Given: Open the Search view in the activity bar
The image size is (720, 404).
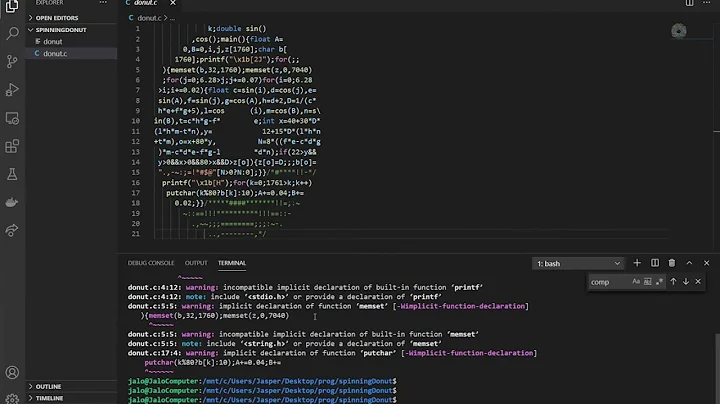Looking at the screenshot, I should point(12,33).
